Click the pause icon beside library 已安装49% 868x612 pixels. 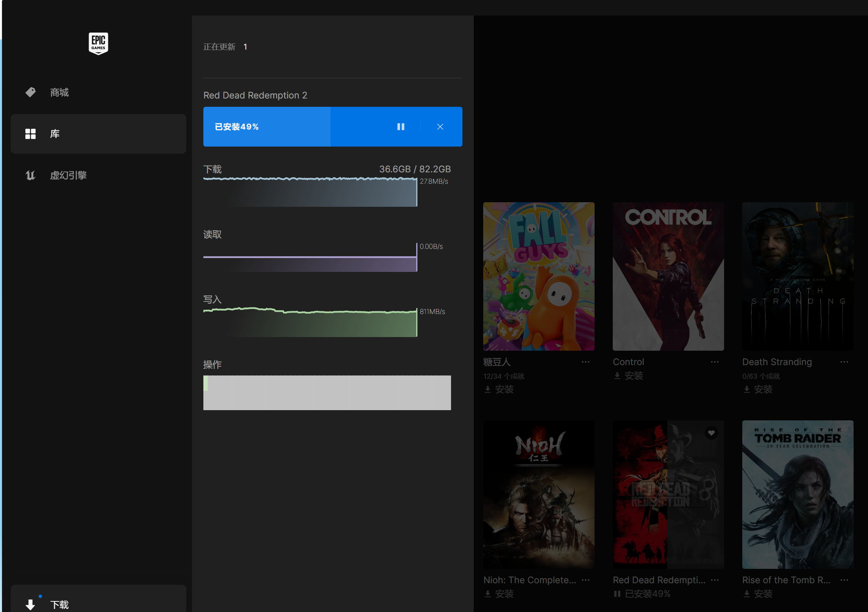[617, 594]
